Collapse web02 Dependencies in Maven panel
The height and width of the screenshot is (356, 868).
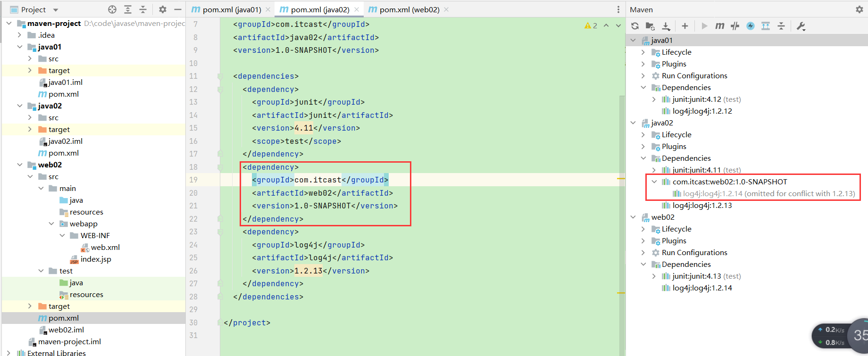[x=643, y=264]
